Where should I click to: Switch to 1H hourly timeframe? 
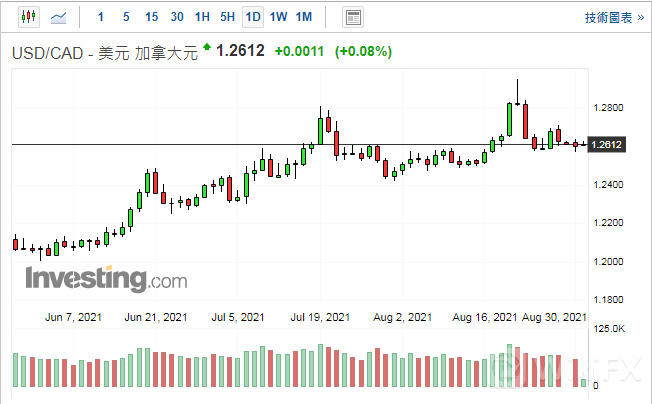pyautogui.click(x=202, y=17)
